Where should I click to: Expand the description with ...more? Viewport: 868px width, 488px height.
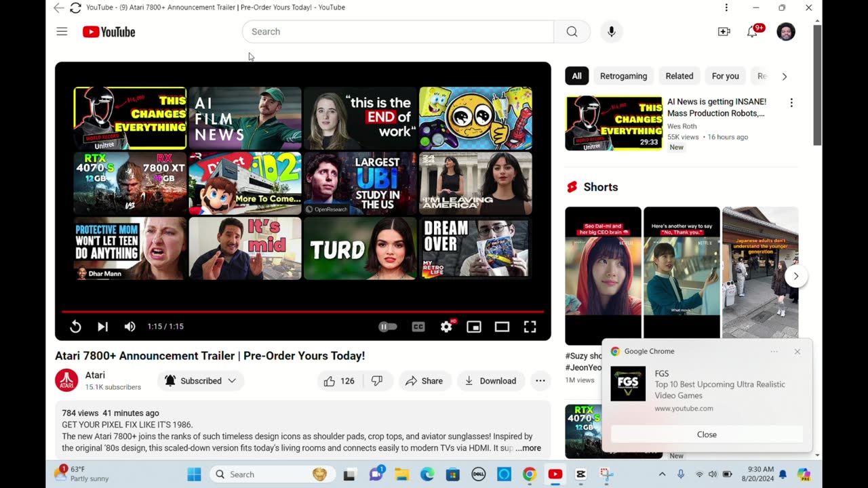[x=528, y=448]
